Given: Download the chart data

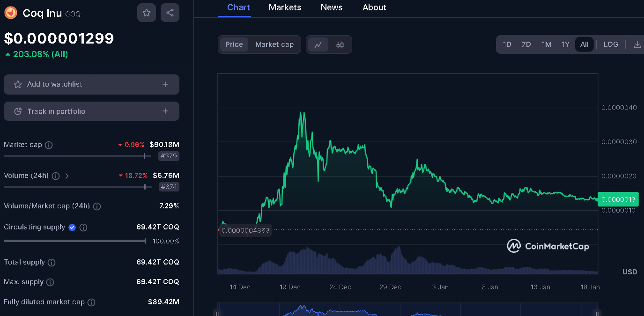Looking at the screenshot, I should [x=637, y=44].
